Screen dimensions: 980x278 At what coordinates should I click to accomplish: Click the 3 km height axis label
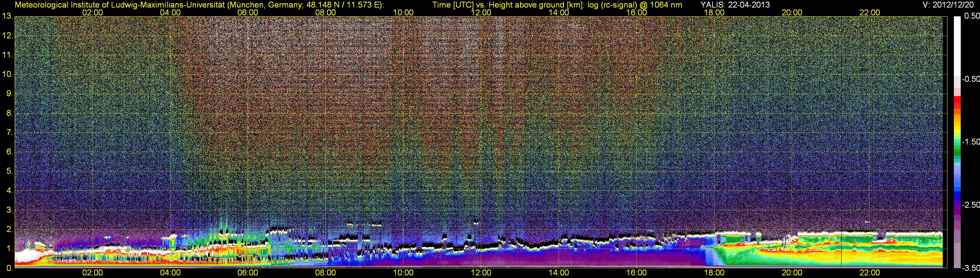[x=9, y=210]
